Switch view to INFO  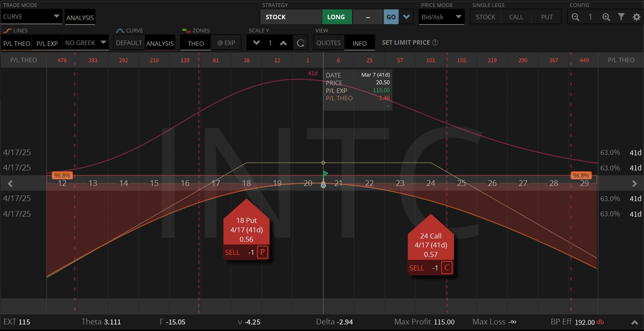(360, 43)
